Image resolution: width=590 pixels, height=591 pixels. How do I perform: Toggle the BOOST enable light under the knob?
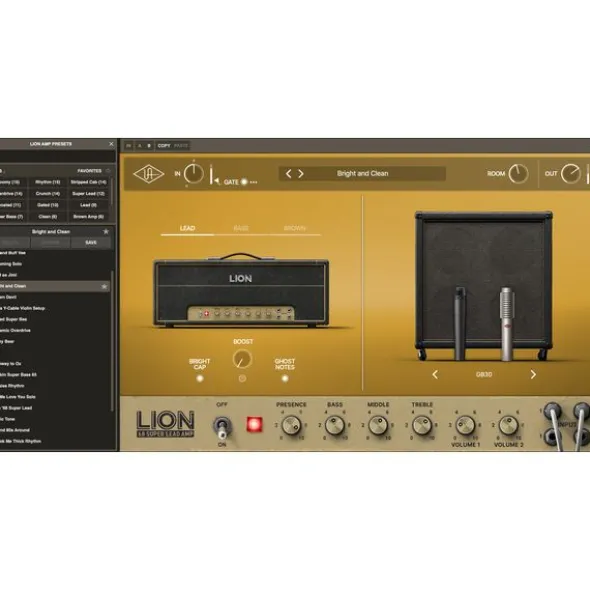click(x=242, y=378)
